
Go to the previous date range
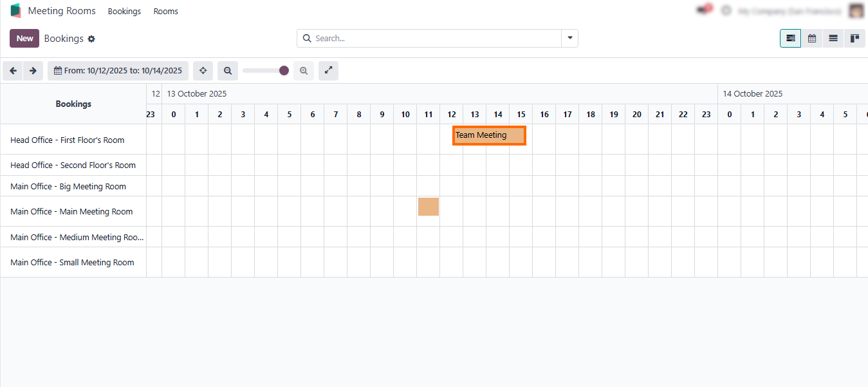pos(13,71)
